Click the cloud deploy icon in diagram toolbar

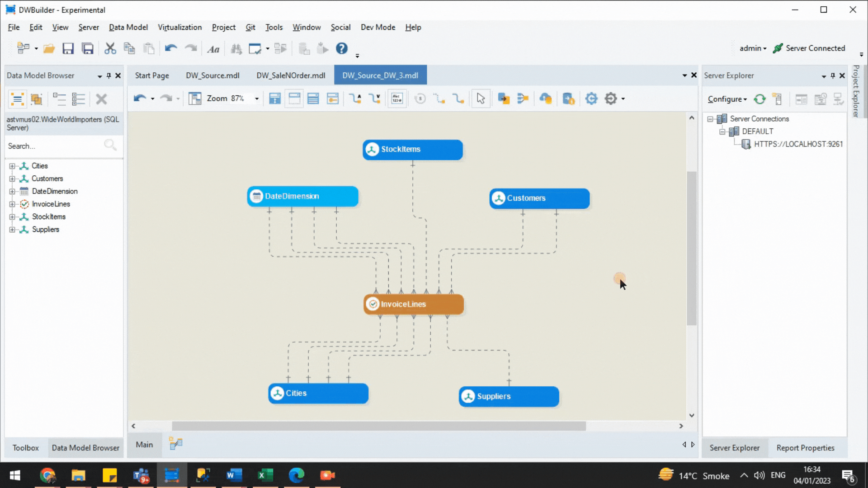546,99
